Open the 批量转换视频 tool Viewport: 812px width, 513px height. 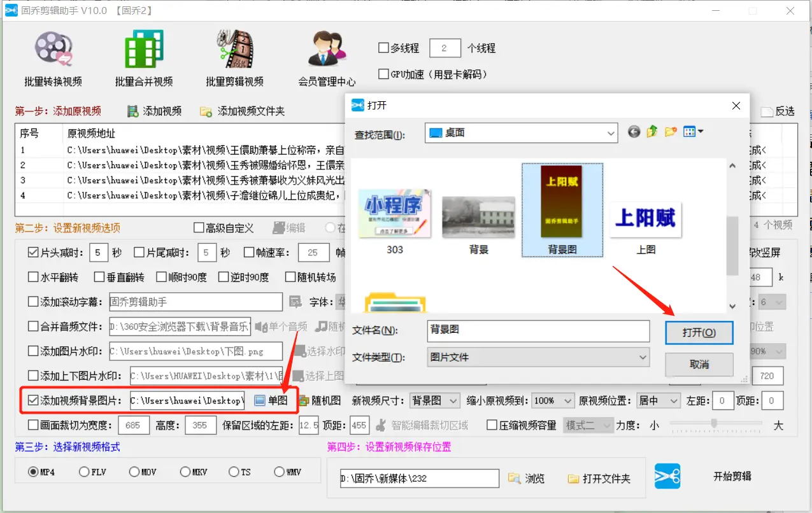[x=53, y=59]
